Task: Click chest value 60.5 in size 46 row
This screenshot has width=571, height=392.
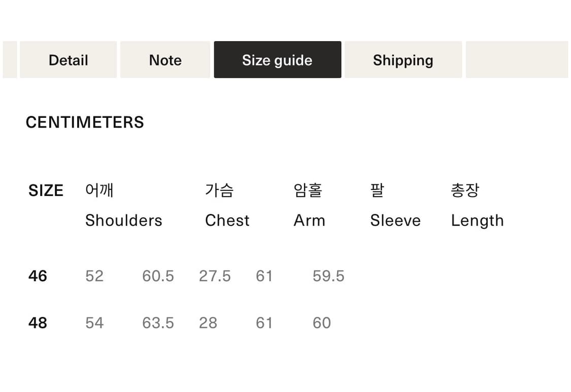Action: (x=158, y=276)
